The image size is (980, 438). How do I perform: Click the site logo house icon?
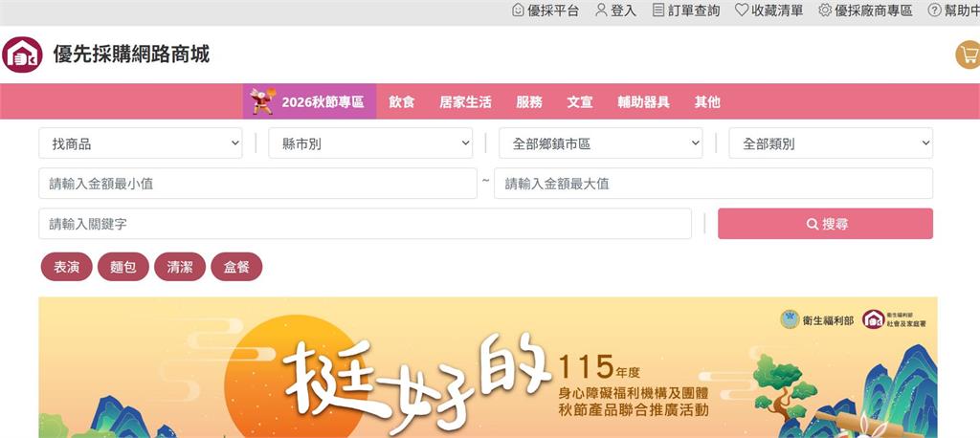23,55
